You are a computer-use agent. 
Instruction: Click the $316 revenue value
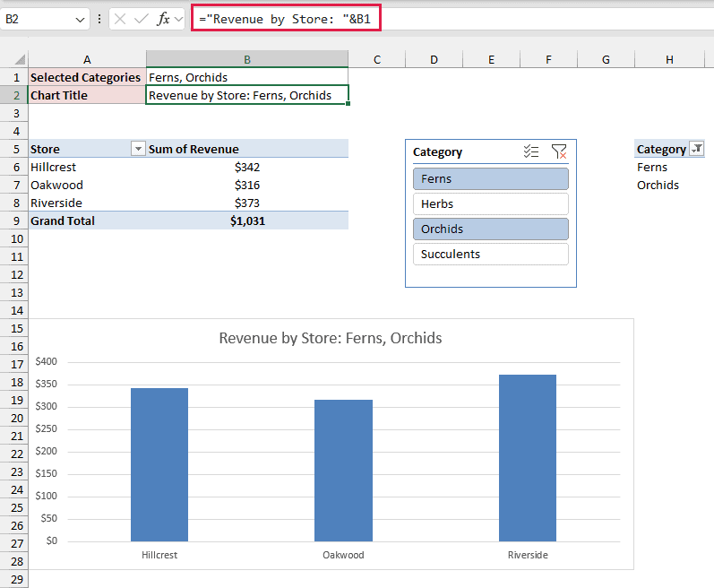click(x=247, y=185)
